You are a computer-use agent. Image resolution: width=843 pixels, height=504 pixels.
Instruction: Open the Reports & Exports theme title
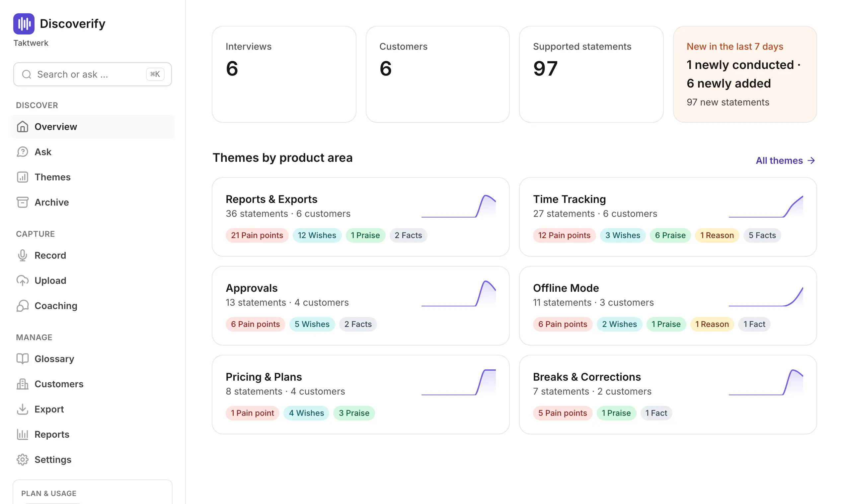271,199
